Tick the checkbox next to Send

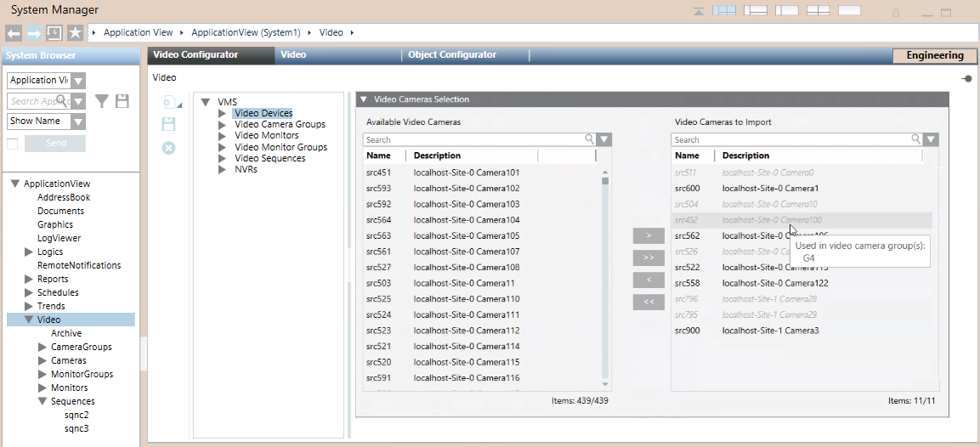tap(13, 144)
